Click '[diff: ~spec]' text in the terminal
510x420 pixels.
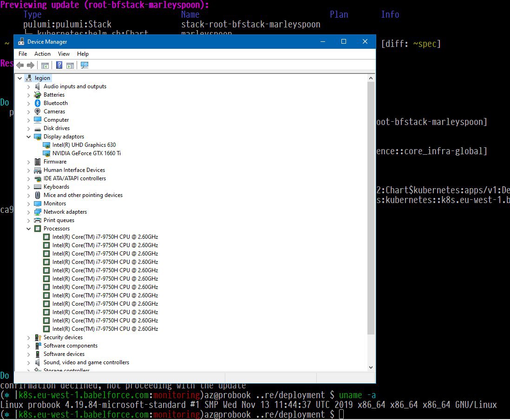click(x=411, y=44)
